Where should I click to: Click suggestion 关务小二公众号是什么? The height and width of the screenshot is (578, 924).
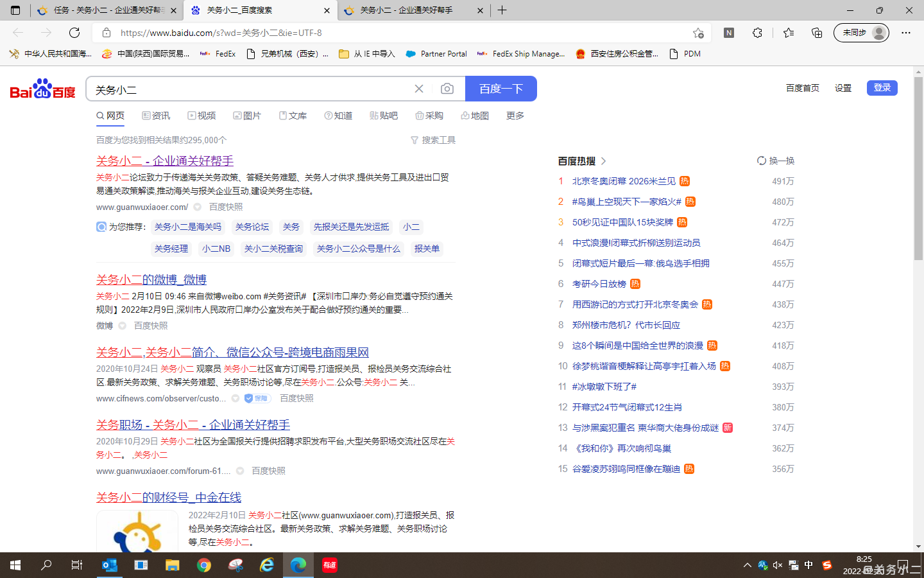[x=359, y=249]
